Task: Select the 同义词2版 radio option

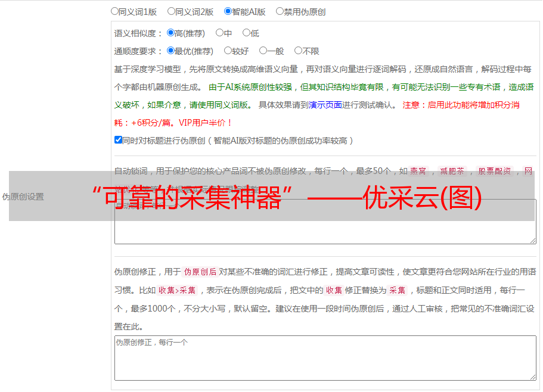Action: [171, 11]
